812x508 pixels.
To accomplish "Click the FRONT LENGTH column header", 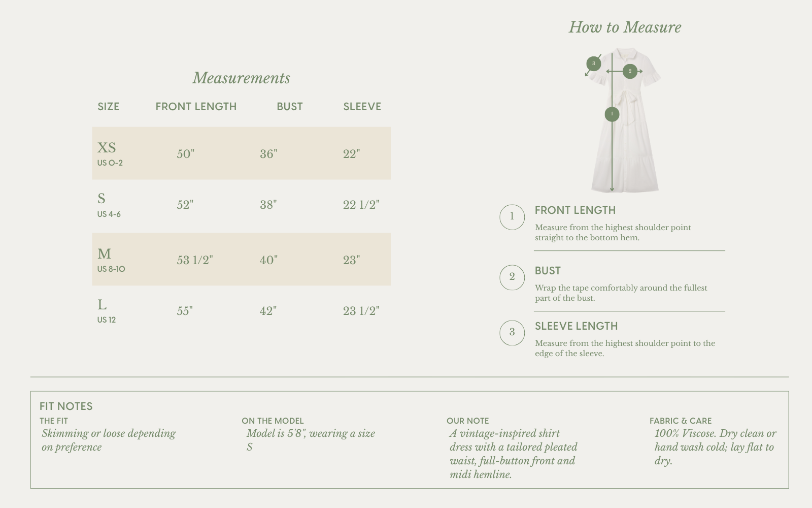I will click(196, 107).
